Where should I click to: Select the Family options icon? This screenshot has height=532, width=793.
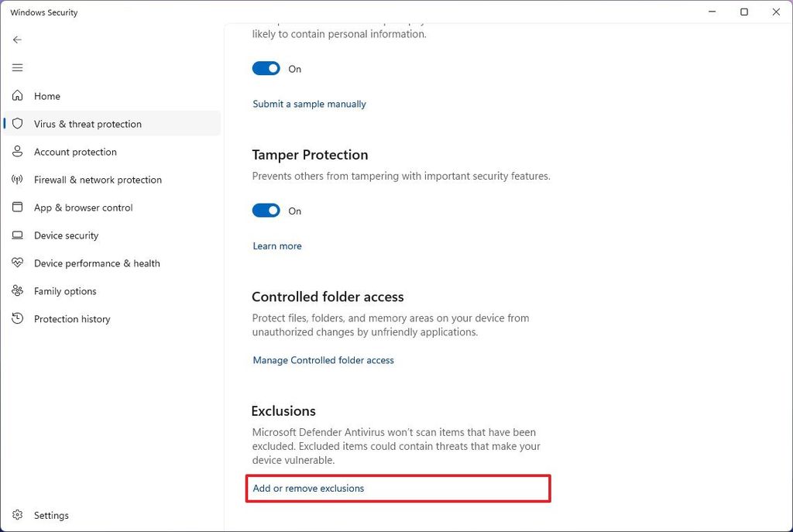point(17,291)
